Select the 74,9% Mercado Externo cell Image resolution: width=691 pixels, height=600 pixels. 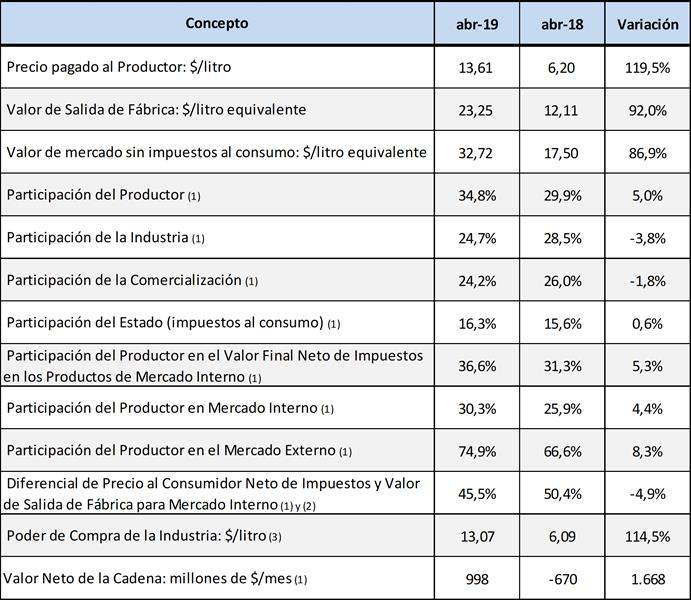coord(477,451)
